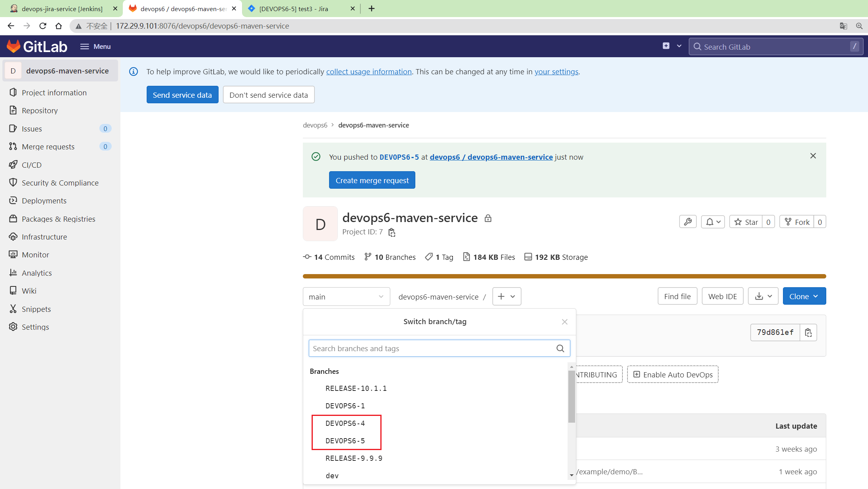The width and height of the screenshot is (868, 489).
Task: Click the Snippets scissors icon
Action: click(x=13, y=309)
